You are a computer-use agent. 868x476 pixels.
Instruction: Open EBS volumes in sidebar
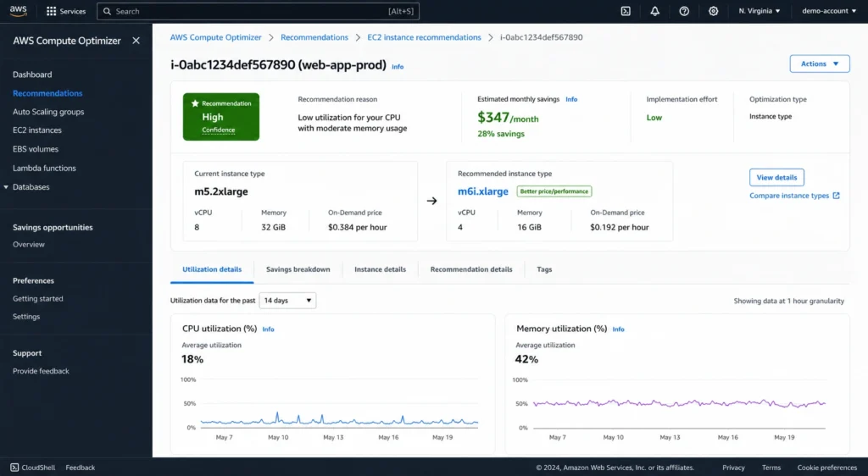click(36, 149)
